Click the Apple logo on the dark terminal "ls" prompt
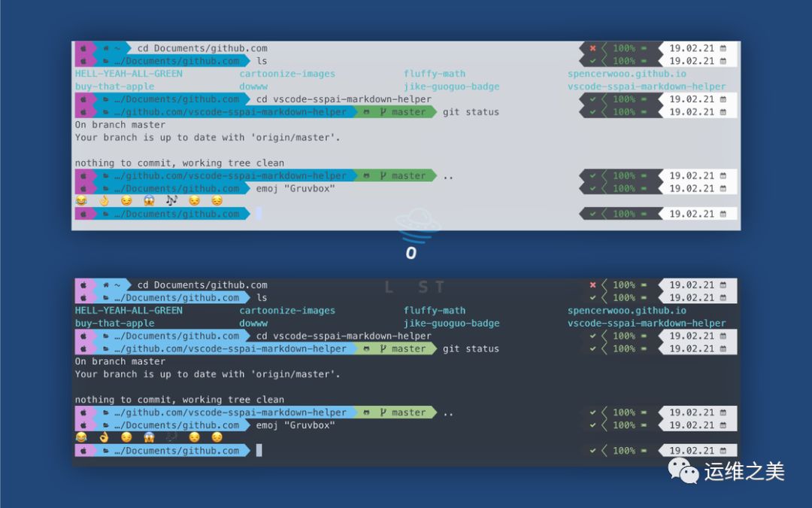 pyautogui.click(x=83, y=298)
